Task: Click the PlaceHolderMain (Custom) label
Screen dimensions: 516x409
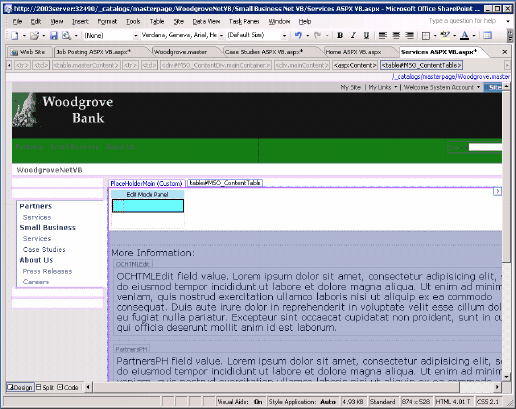Action: 146,183
